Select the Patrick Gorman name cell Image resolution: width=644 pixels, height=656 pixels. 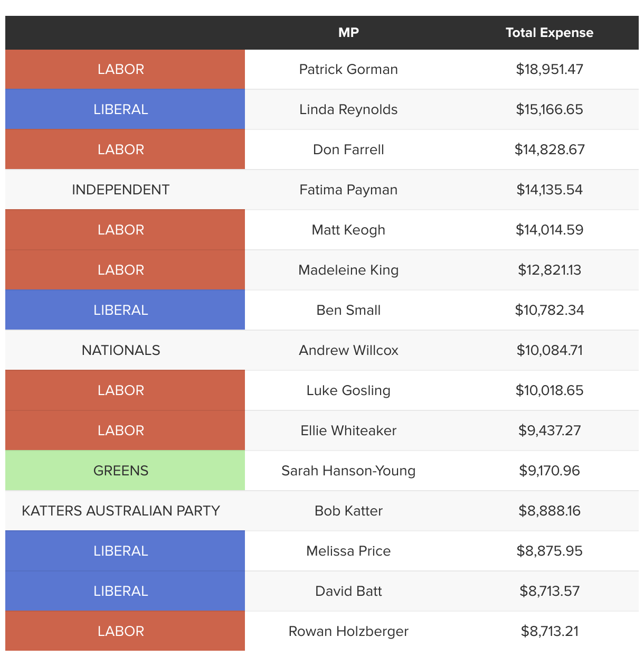pyautogui.click(x=348, y=69)
